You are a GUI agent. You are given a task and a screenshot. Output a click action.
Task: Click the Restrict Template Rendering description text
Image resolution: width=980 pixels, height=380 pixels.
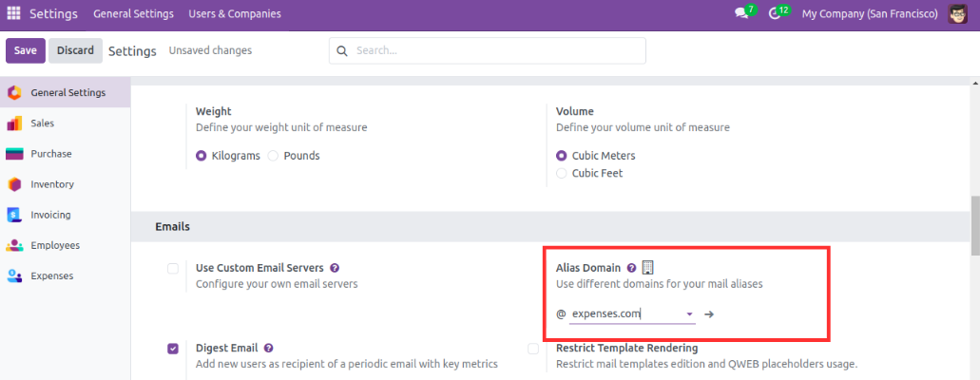pyautogui.click(x=706, y=364)
